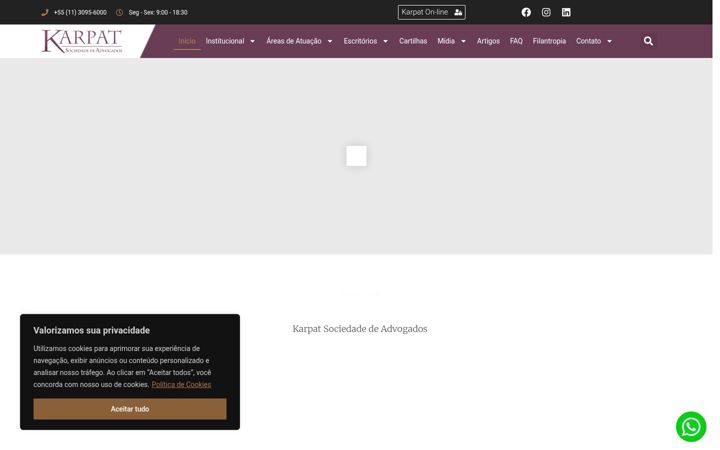Select the Cartilhas menu item
The width and height of the screenshot is (720, 450).
(x=413, y=41)
